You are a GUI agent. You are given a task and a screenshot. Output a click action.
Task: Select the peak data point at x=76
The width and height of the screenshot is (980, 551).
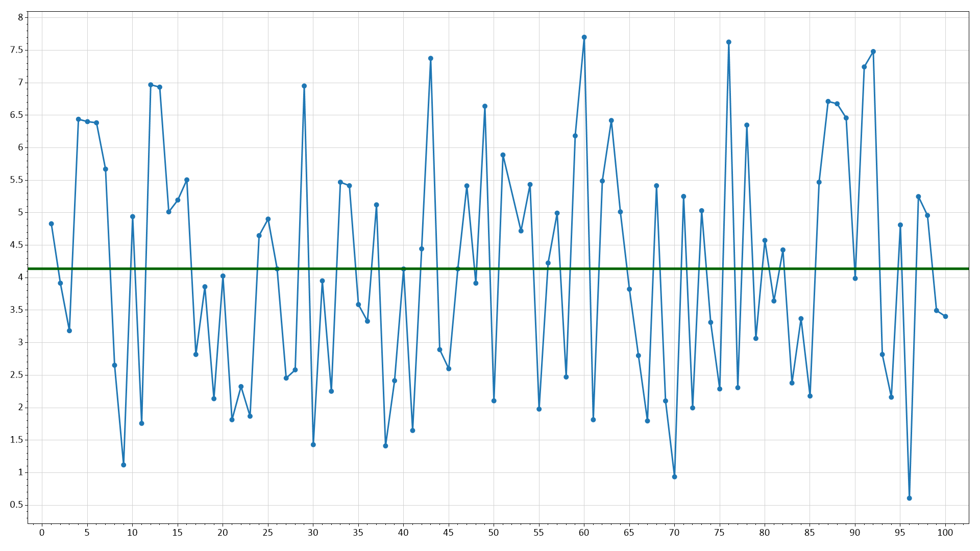pos(728,42)
